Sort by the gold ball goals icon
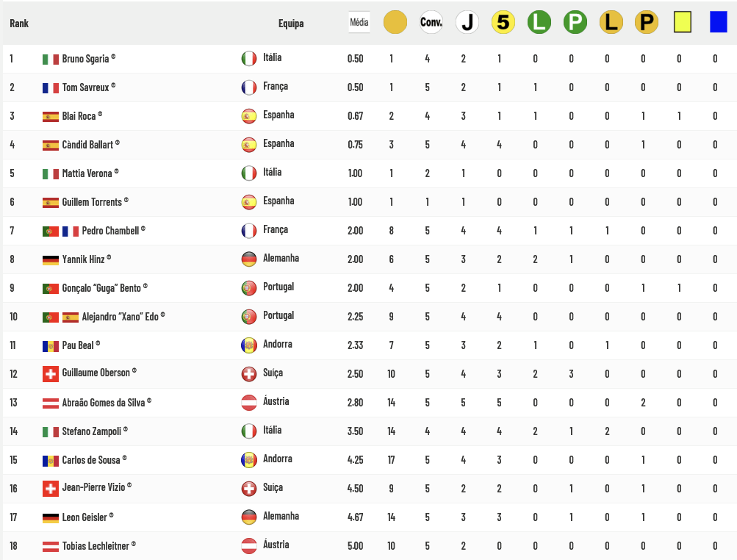Viewport: 737px width, 560px height. pyautogui.click(x=395, y=22)
